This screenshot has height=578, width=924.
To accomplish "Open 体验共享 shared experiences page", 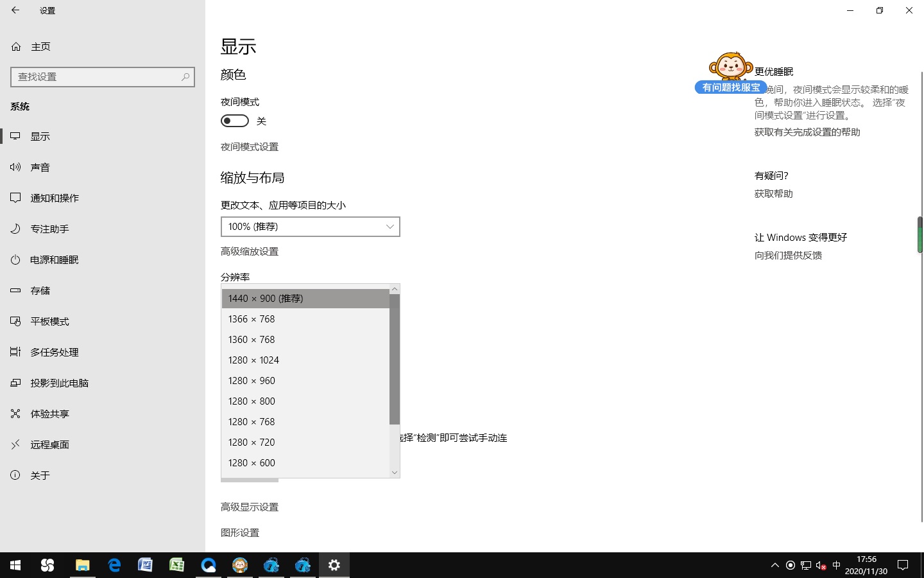I will [x=103, y=414].
